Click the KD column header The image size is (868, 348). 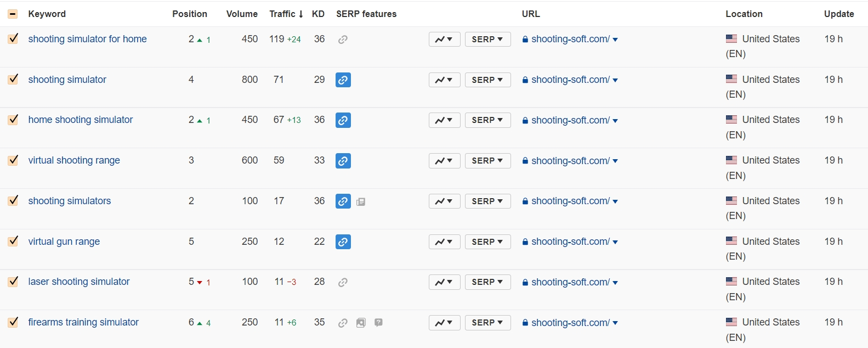pyautogui.click(x=318, y=14)
